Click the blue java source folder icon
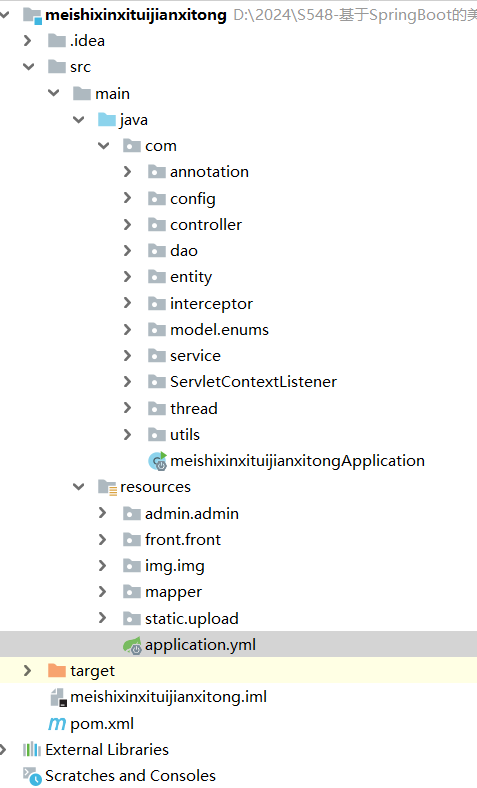477x788 pixels. tap(107, 120)
